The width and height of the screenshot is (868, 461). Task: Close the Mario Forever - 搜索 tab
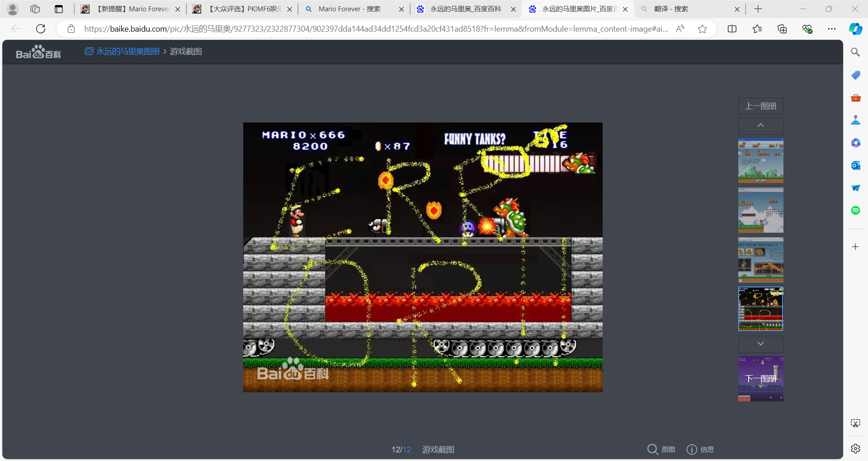(x=401, y=9)
